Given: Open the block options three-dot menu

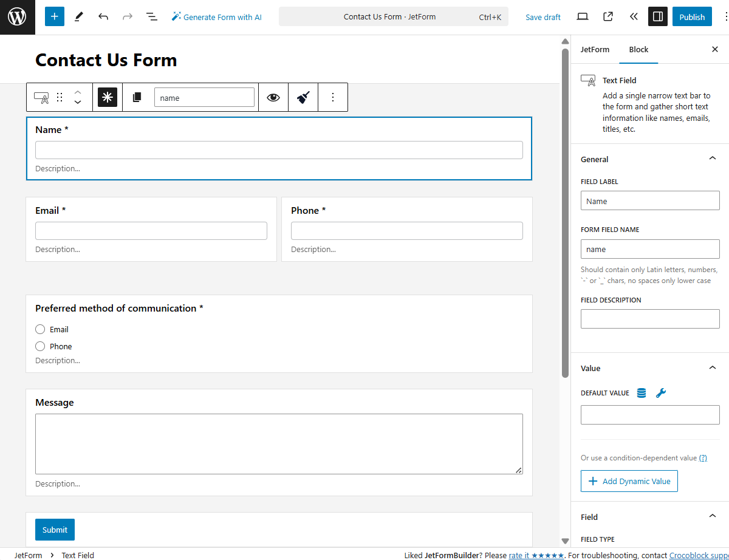Looking at the screenshot, I should 332,97.
